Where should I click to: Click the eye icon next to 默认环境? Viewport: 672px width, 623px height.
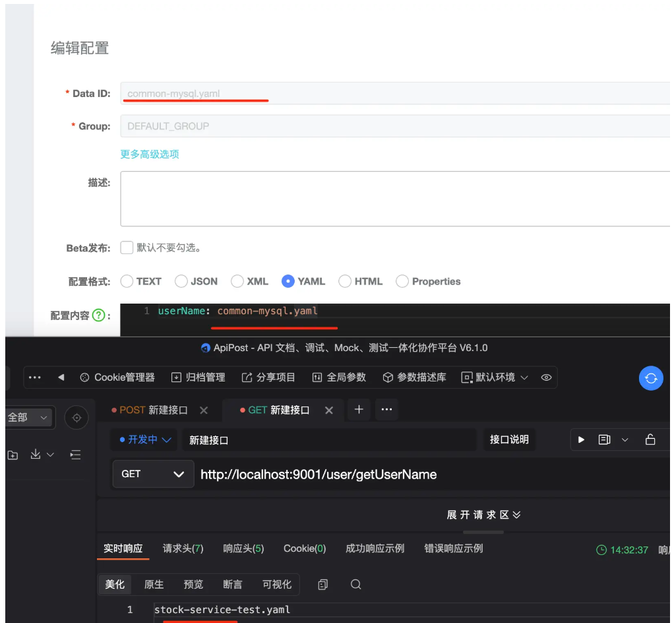pyautogui.click(x=546, y=377)
